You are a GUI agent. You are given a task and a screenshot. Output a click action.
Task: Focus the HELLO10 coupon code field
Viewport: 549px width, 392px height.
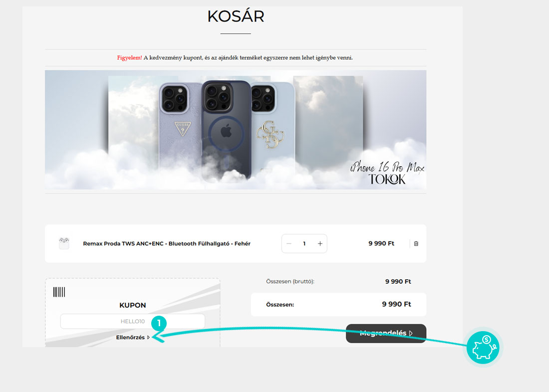132,321
